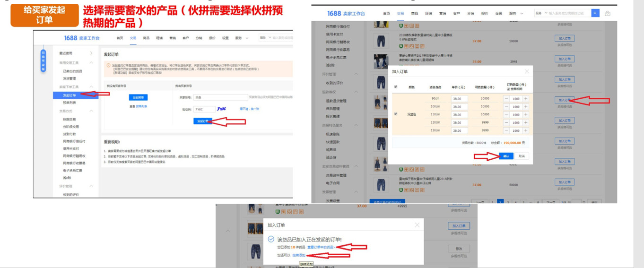Click 验证码 input field
The image size is (644, 268).
(204, 109)
